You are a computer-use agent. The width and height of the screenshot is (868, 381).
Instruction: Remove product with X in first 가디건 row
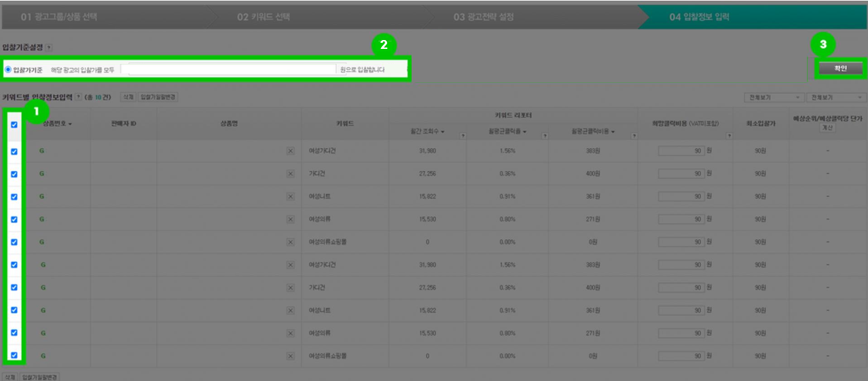[290, 174]
